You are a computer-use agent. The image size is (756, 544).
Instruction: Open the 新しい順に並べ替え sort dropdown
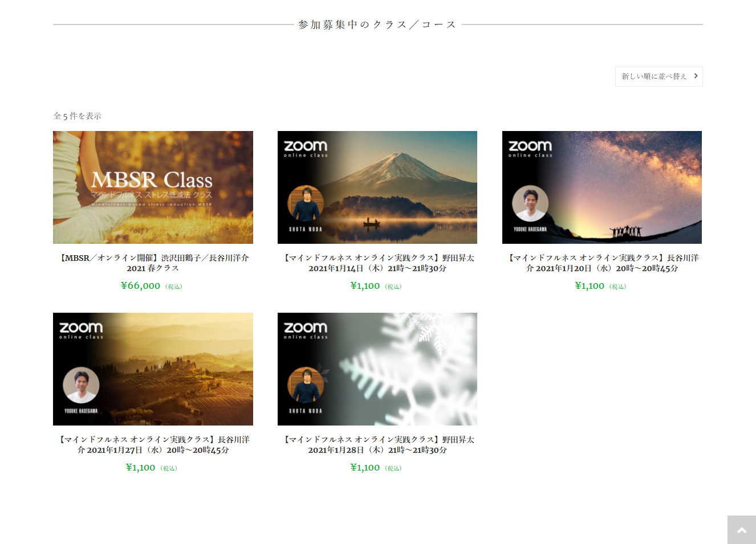(654, 76)
